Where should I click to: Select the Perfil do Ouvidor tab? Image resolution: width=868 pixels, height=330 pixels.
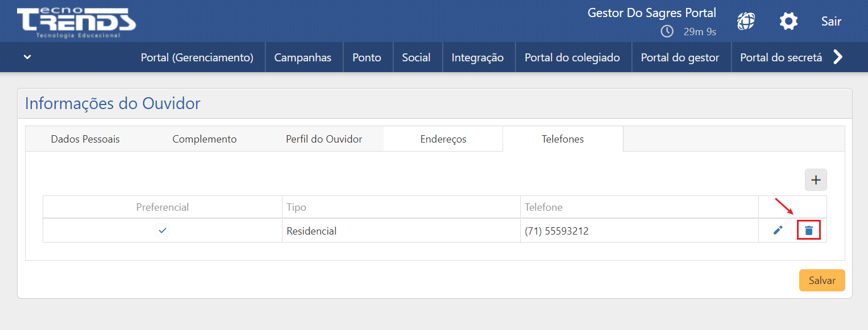point(324,139)
